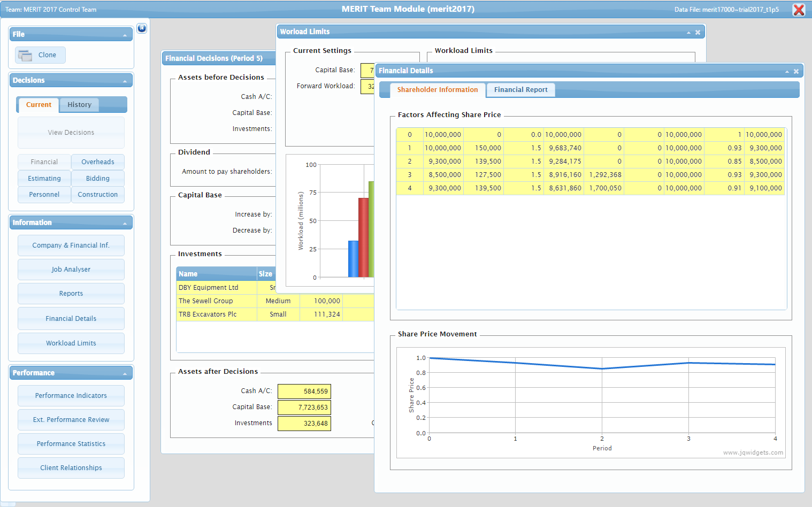Viewport: 812px width, 507px height.
Task: Collapse the Performance panel
Action: tap(125, 374)
